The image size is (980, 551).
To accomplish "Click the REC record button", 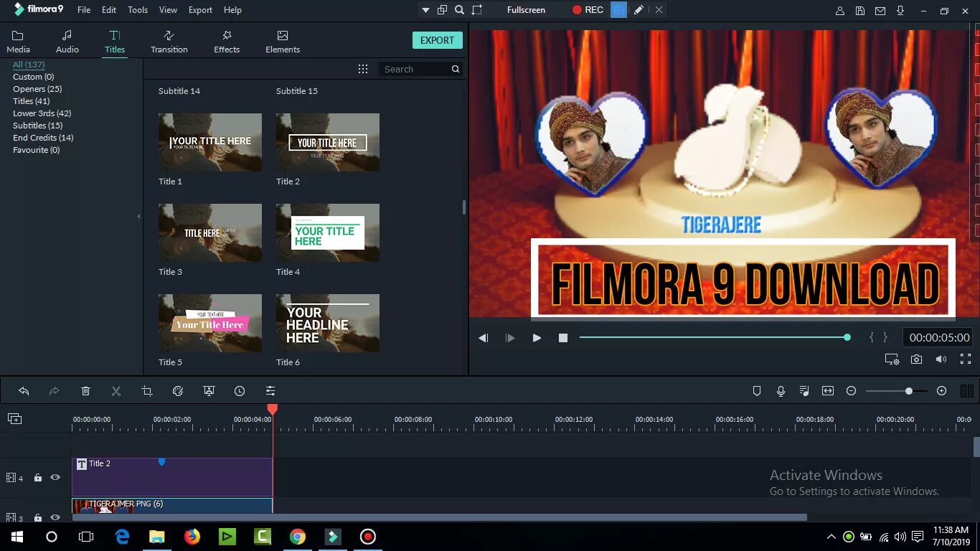I will pyautogui.click(x=588, y=10).
